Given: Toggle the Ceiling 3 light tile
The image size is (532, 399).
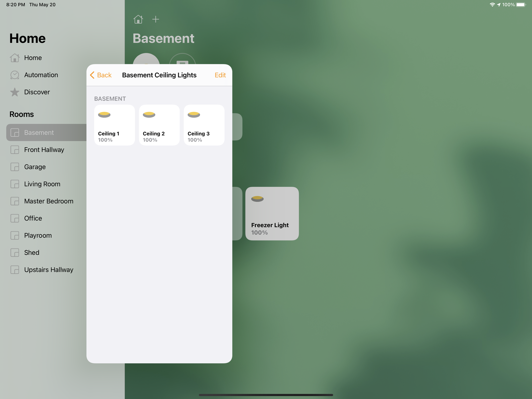Looking at the screenshot, I should (x=204, y=125).
